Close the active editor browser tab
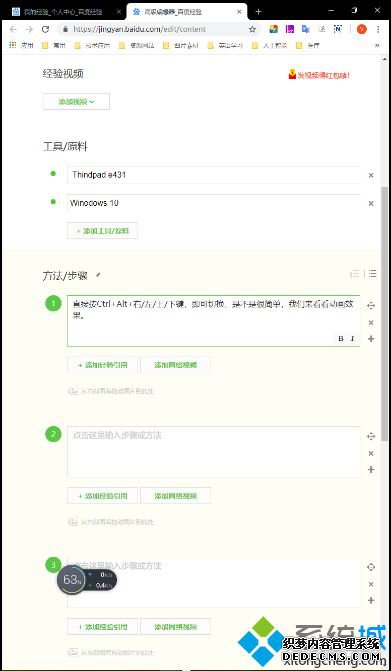The height and width of the screenshot is (671, 391). [240, 12]
